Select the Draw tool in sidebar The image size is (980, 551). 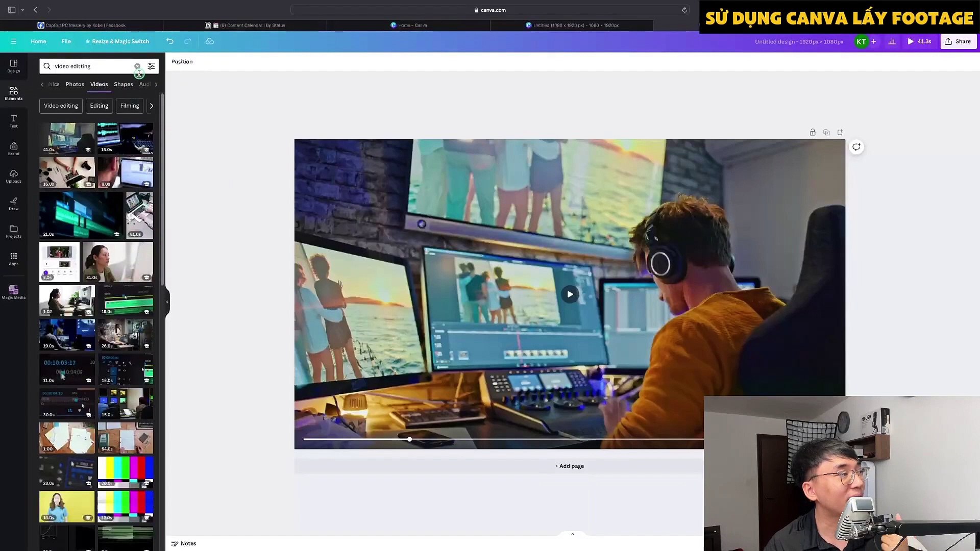(x=14, y=204)
